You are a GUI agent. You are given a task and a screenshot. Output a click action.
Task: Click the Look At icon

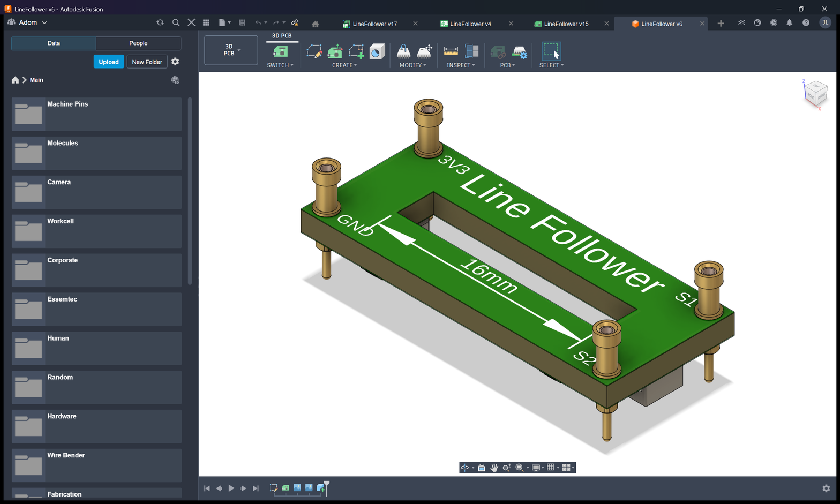pyautogui.click(x=482, y=468)
